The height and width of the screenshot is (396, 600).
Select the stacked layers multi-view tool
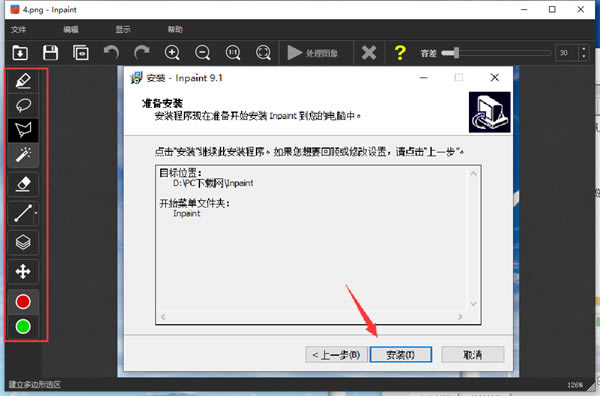tap(23, 242)
